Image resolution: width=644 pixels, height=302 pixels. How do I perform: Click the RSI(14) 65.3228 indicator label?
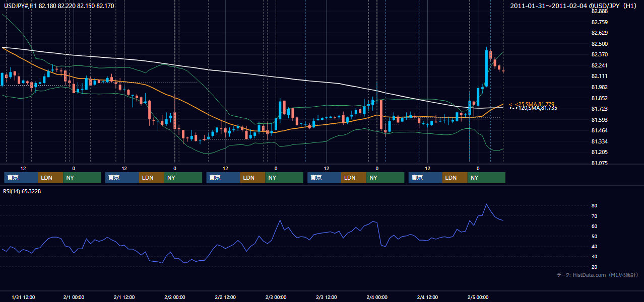click(22, 191)
